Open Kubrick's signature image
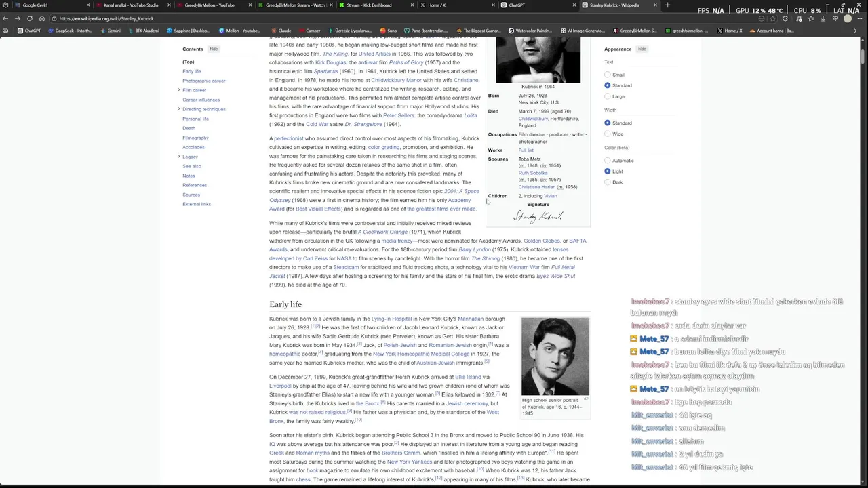868x488 pixels. pos(538,216)
